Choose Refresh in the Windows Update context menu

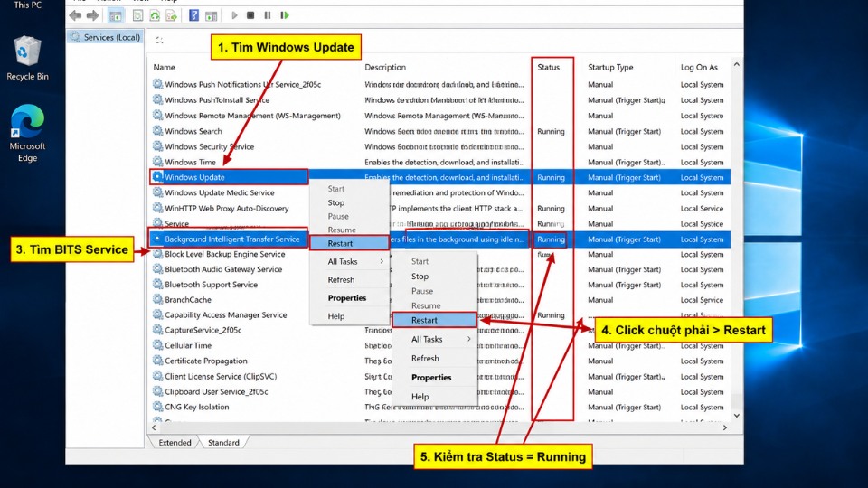pos(349,280)
